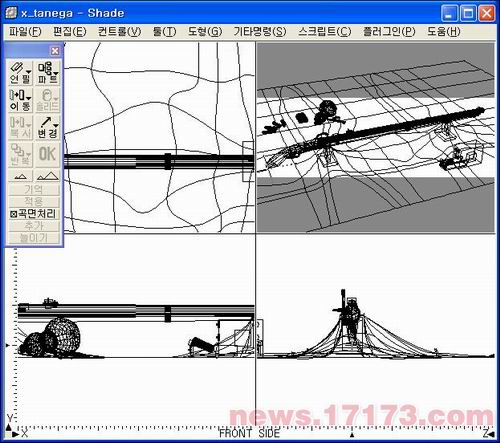Click the FRONT label at bottom
Image resolution: width=500 pixels, height=443 pixels.
[235, 433]
